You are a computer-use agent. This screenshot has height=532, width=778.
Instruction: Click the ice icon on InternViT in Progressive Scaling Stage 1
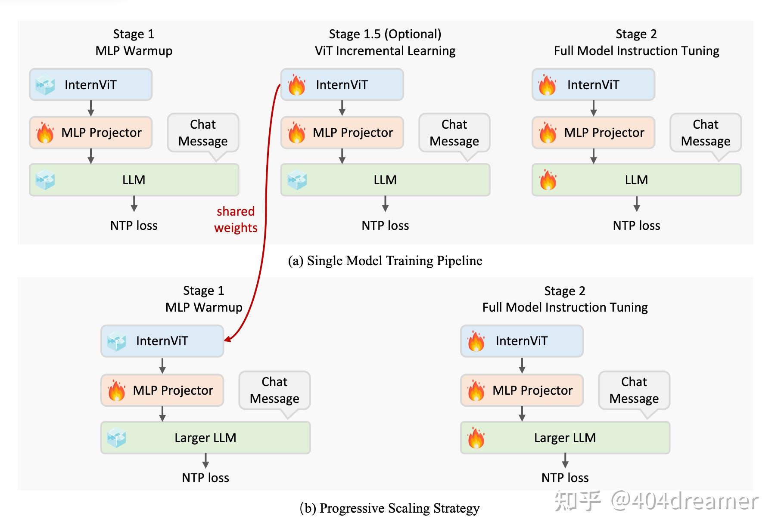click(116, 341)
